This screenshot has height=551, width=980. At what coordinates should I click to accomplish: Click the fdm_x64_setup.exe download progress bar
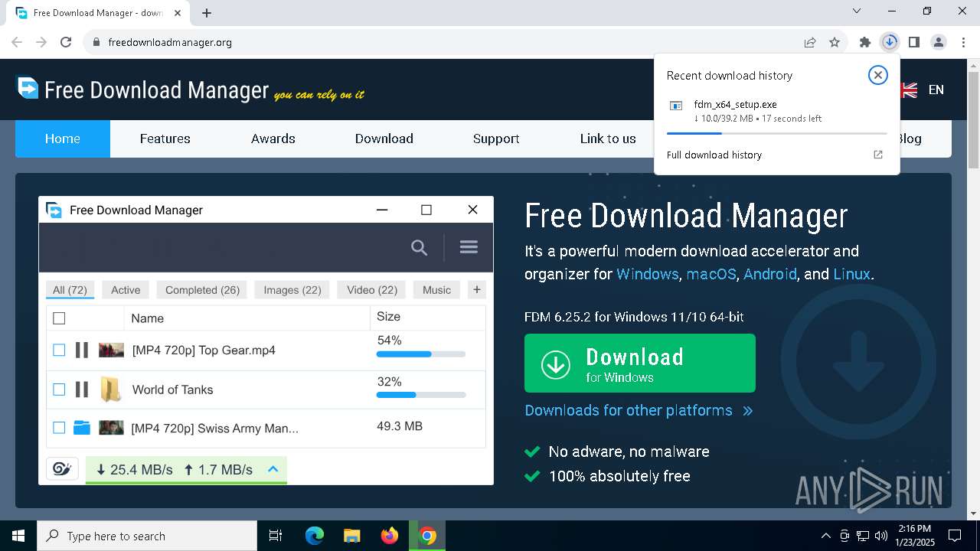(776, 133)
